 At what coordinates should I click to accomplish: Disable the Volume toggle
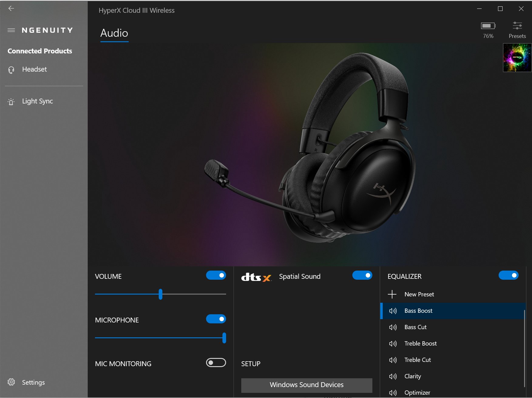(x=216, y=275)
